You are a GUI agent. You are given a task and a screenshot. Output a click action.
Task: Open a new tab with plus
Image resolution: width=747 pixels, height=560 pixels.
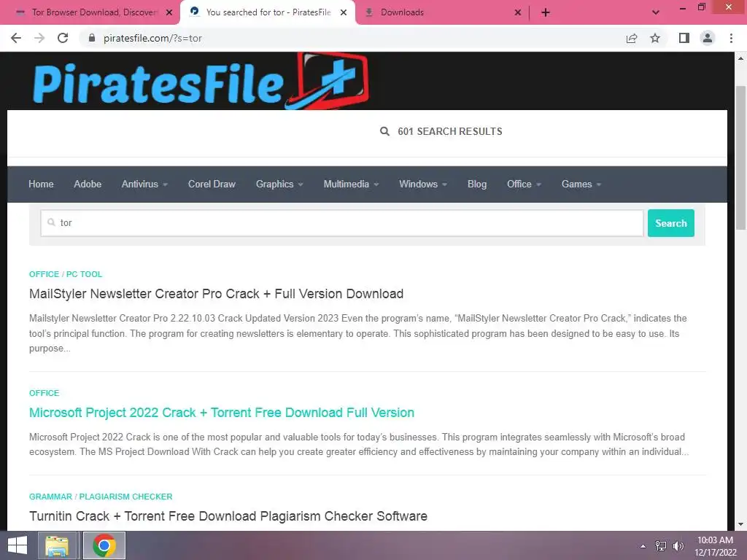pyautogui.click(x=546, y=12)
